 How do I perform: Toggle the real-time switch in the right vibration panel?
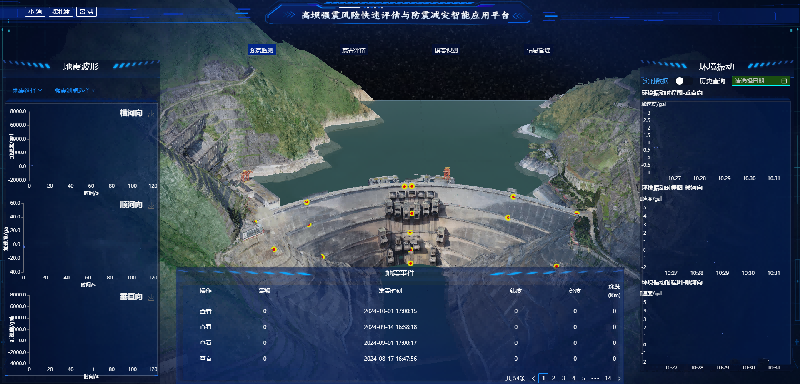(684, 81)
